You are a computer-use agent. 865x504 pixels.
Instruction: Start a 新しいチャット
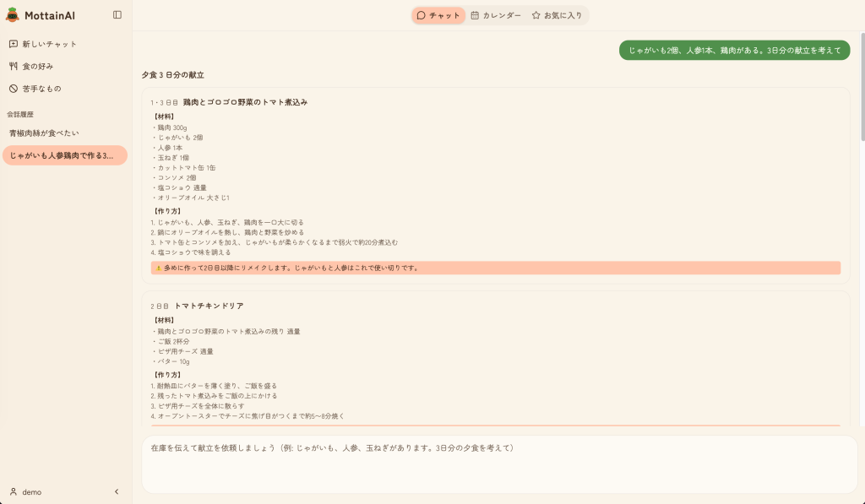(x=65, y=44)
